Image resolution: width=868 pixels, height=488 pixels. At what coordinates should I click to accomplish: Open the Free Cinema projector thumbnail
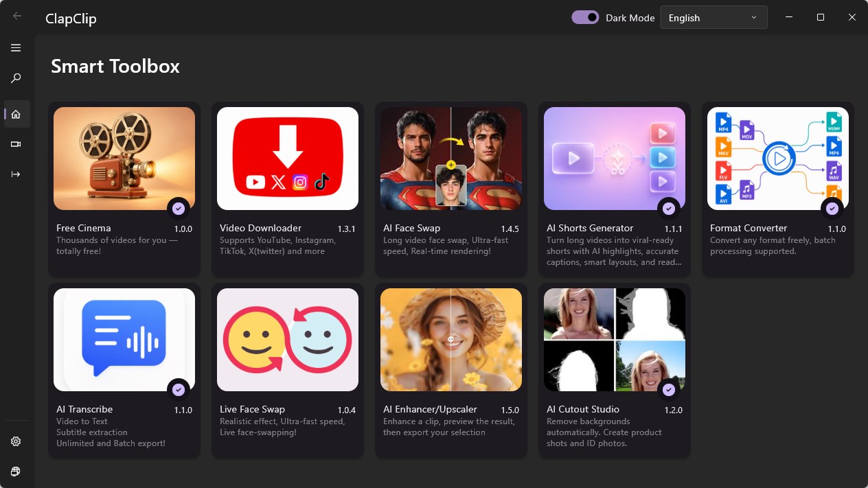tap(124, 159)
